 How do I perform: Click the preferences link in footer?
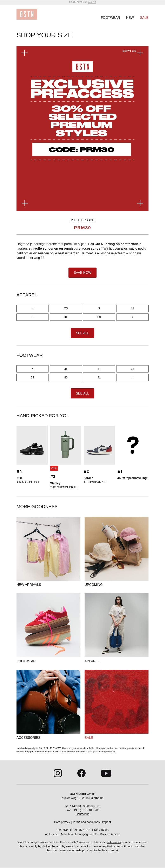(x=113, y=842)
